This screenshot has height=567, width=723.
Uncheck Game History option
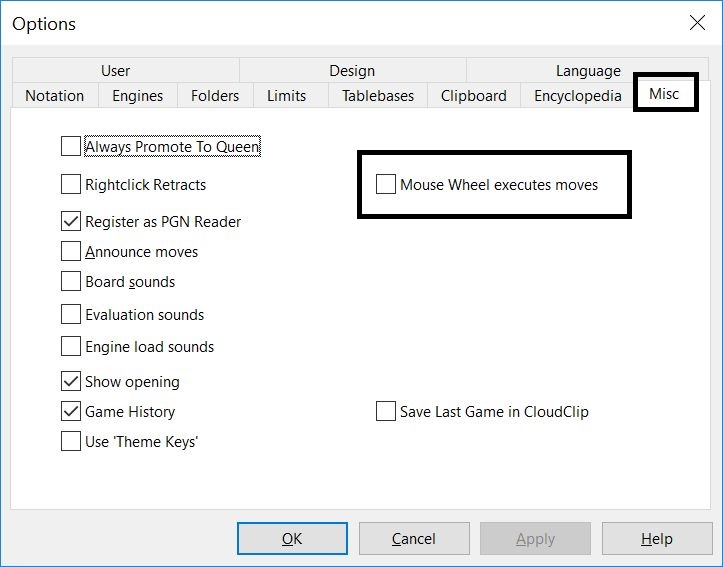71,411
